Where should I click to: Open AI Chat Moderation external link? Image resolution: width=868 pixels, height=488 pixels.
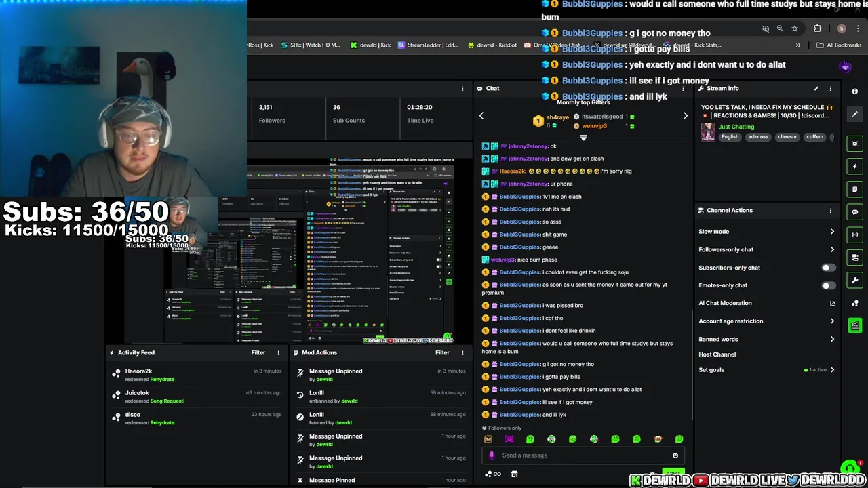832,303
